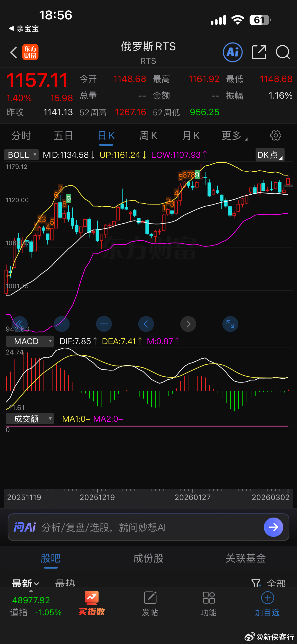Open chart settings gear icon
297x644 pixels.
point(276,135)
